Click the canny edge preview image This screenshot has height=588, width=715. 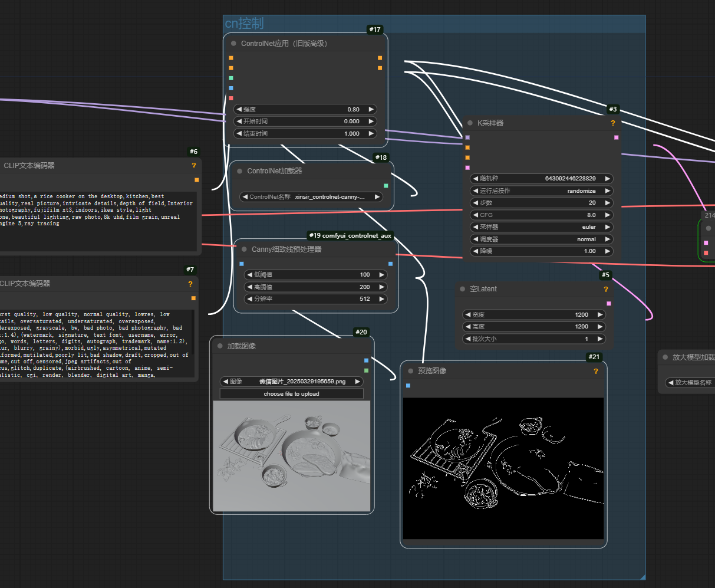pyautogui.click(x=503, y=468)
